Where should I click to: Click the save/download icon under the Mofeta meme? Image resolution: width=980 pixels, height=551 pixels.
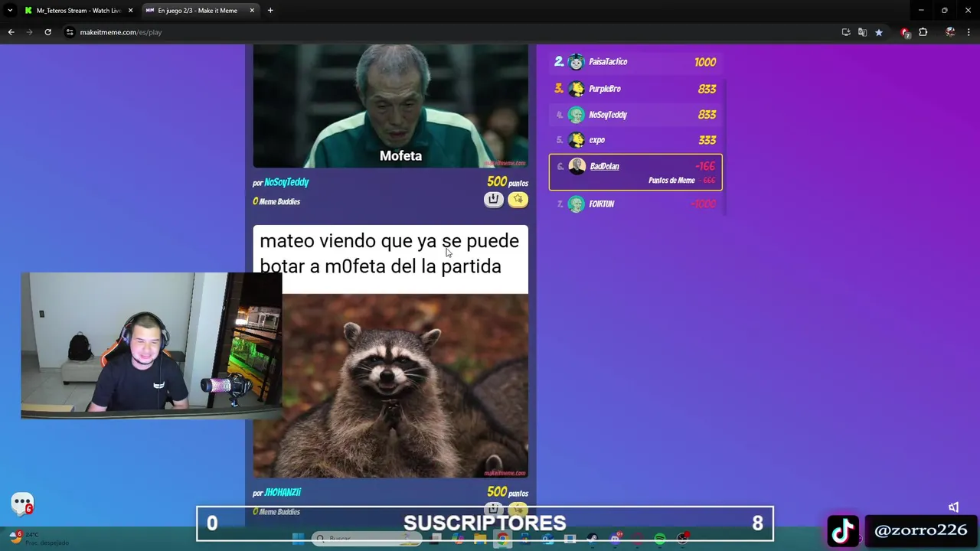pyautogui.click(x=493, y=200)
